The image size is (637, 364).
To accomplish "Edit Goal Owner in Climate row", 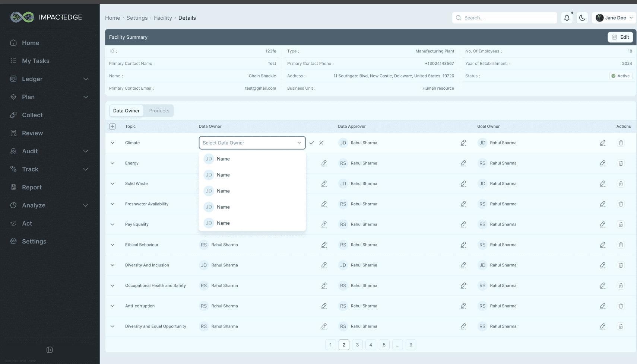I will pyautogui.click(x=603, y=143).
